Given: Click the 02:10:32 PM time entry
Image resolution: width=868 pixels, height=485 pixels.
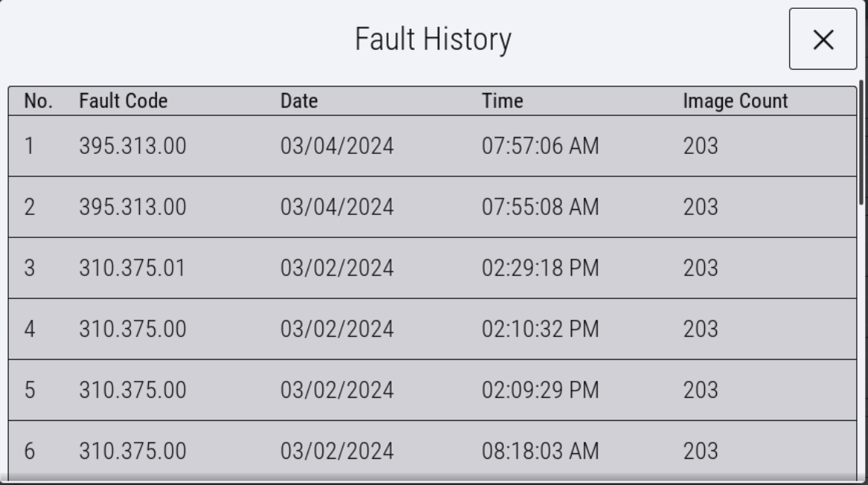Looking at the screenshot, I should 540,330.
